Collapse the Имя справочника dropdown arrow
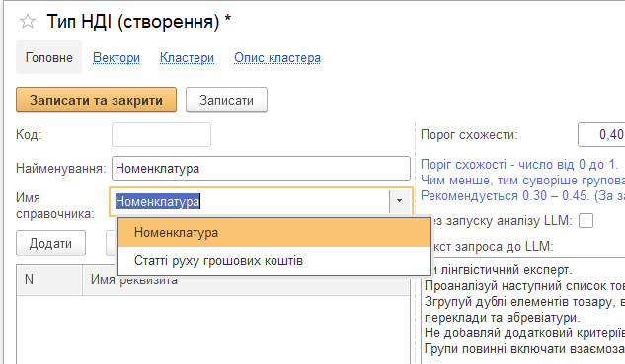625x364 pixels. coord(400,201)
